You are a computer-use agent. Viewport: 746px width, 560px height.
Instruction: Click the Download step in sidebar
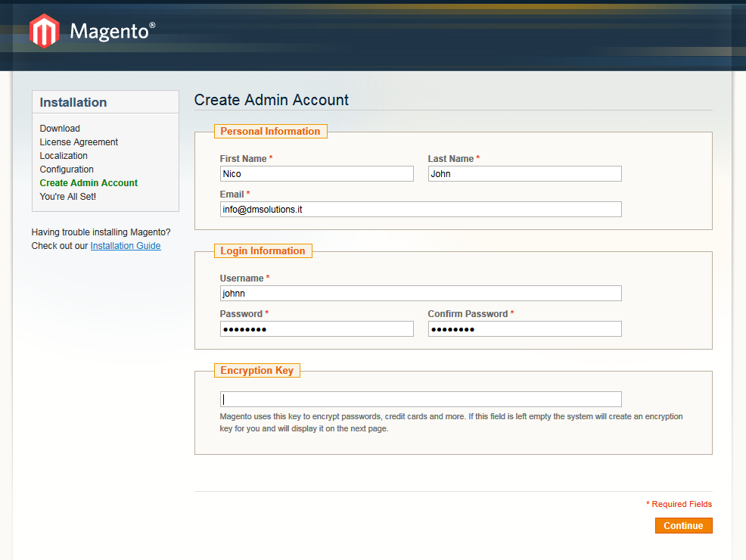tap(60, 129)
